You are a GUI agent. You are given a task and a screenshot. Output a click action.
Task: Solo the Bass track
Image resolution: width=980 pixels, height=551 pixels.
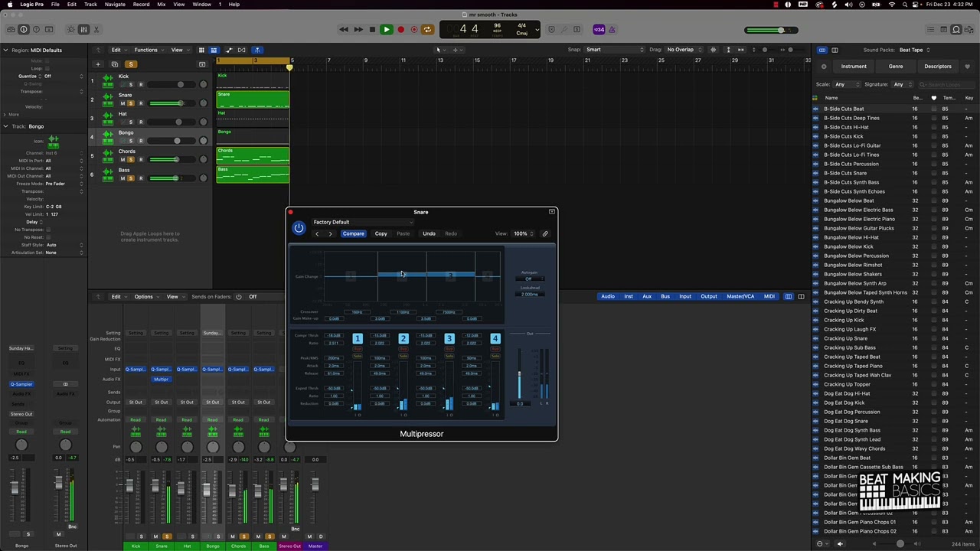[x=131, y=178]
